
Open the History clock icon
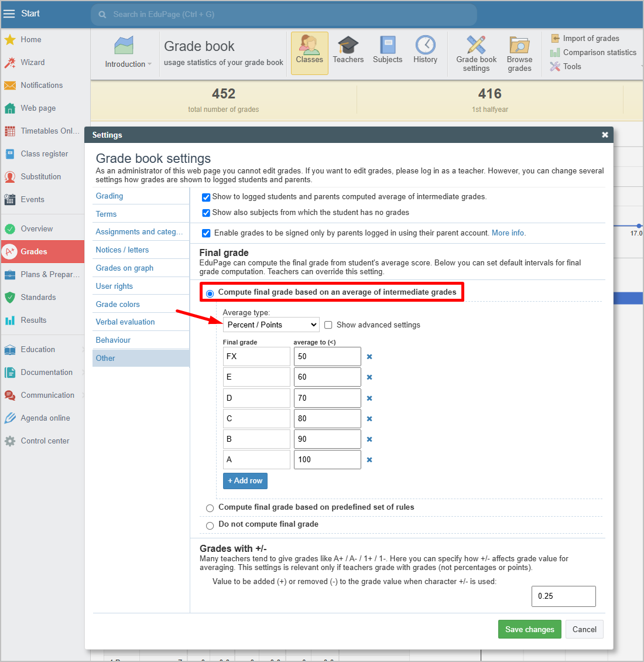(x=425, y=46)
